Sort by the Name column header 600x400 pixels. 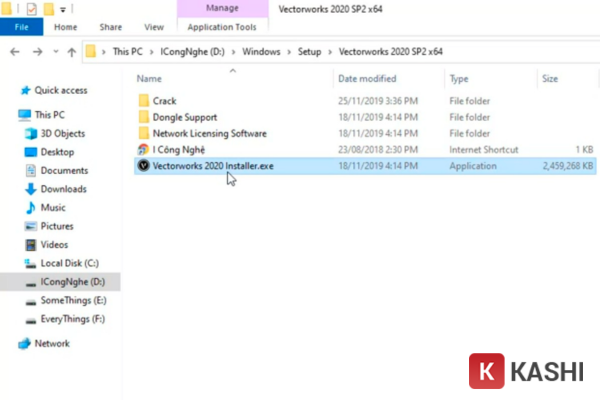pos(149,79)
